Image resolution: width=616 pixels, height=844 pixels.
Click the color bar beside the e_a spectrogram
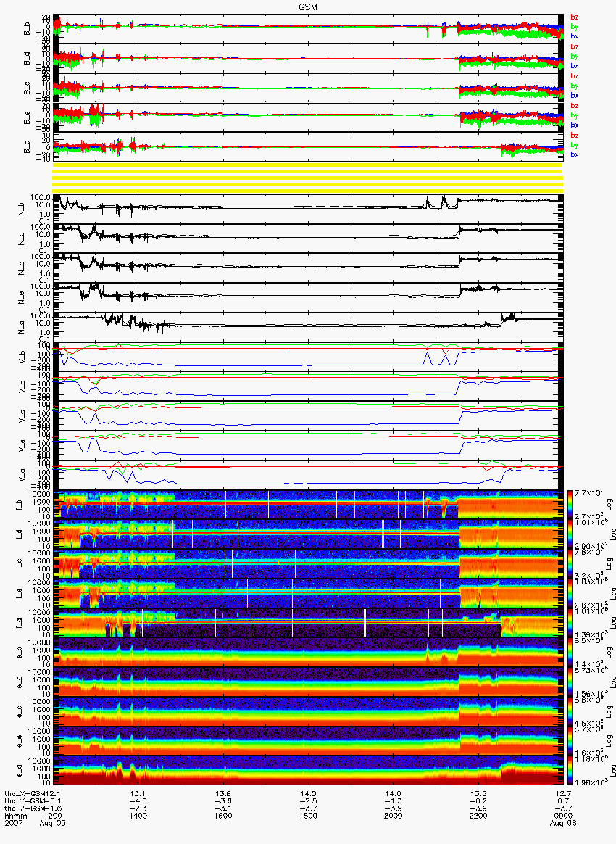click(x=570, y=771)
